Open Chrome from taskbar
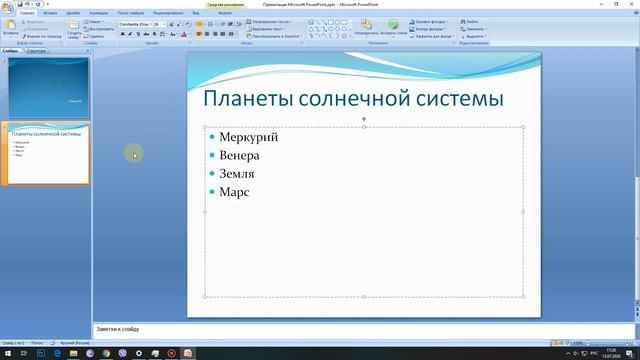640x360 pixels. (x=106, y=353)
